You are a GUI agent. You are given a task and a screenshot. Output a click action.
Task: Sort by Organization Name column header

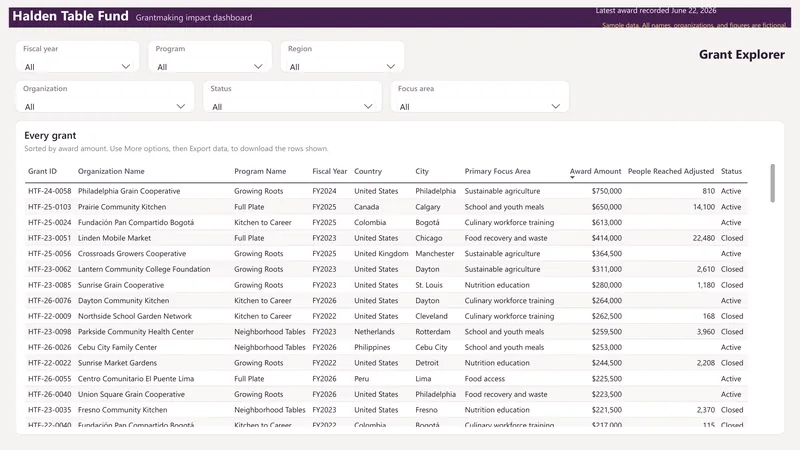111,171
